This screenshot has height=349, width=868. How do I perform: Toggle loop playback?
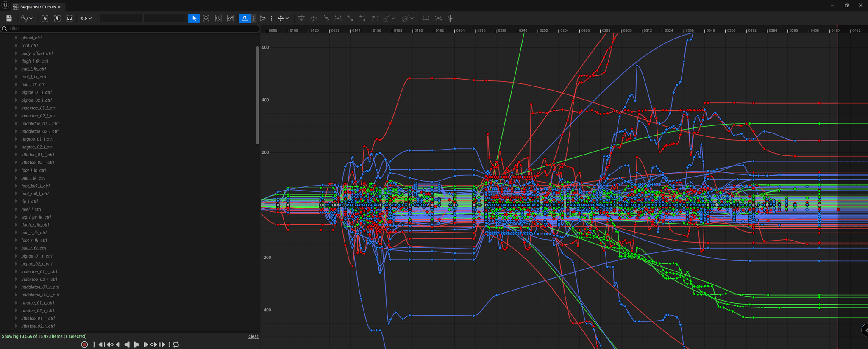point(176,344)
